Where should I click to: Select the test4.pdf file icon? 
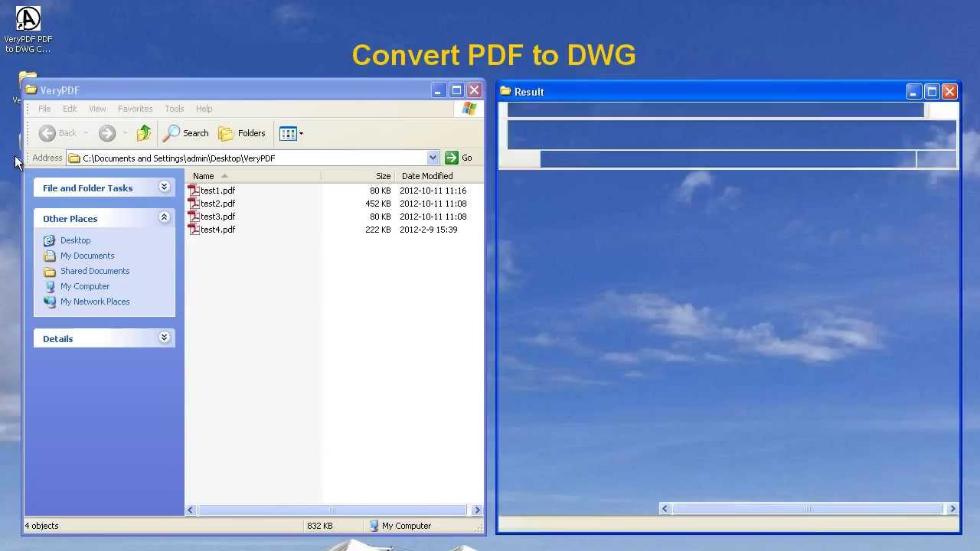pos(194,229)
